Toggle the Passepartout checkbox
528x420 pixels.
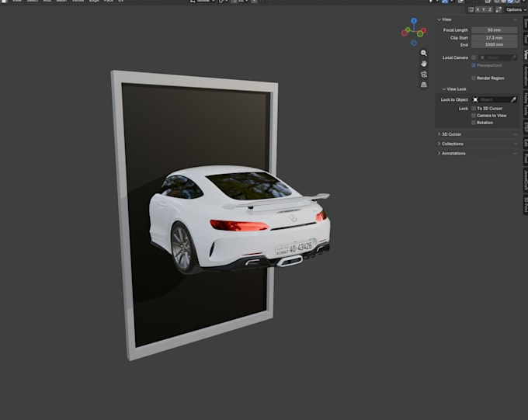tap(474, 65)
